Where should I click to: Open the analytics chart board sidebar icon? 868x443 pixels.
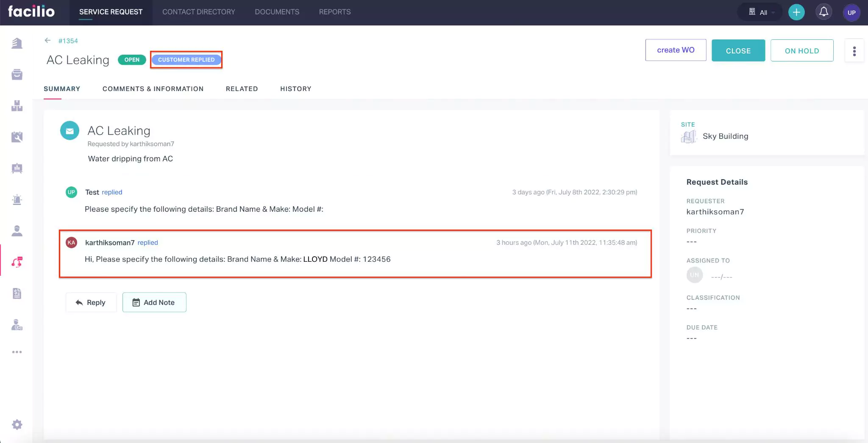tap(17, 168)
